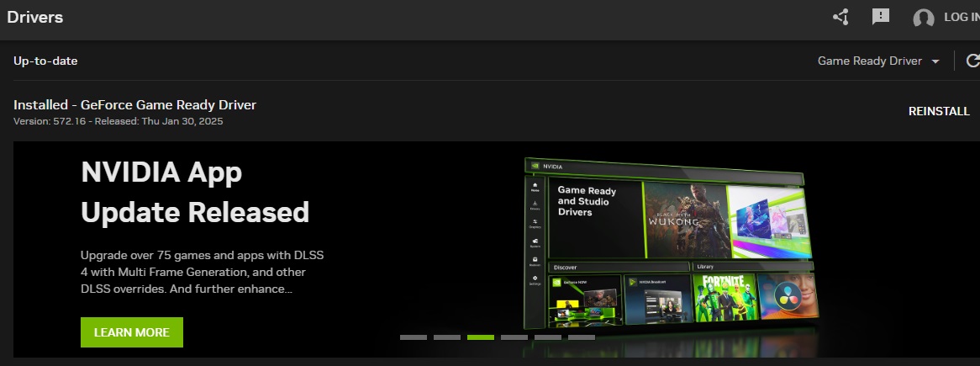Click the REINSTALL button
980x366 pixels.
[939, 111]
